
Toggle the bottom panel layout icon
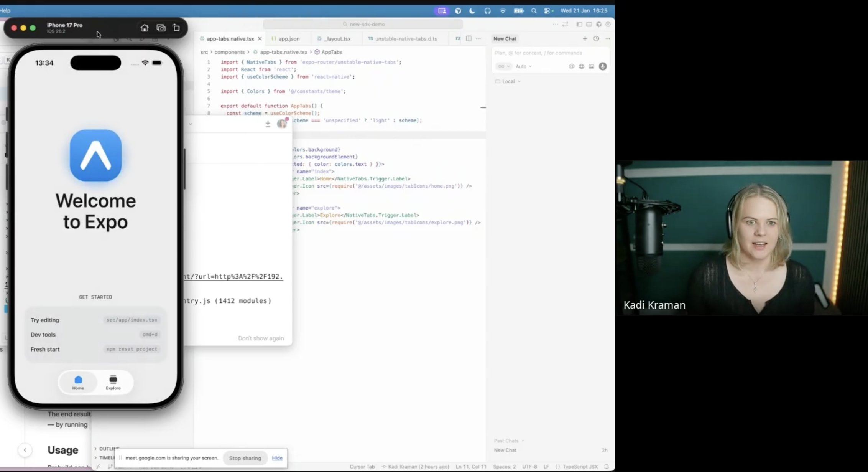[x=589, y=24]
